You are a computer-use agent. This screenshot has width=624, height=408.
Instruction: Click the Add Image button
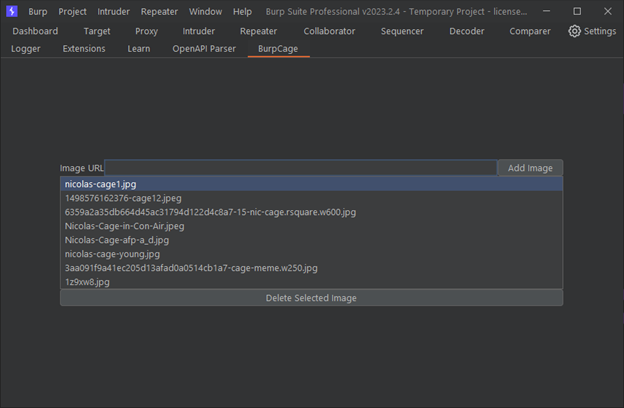(530, 168)
